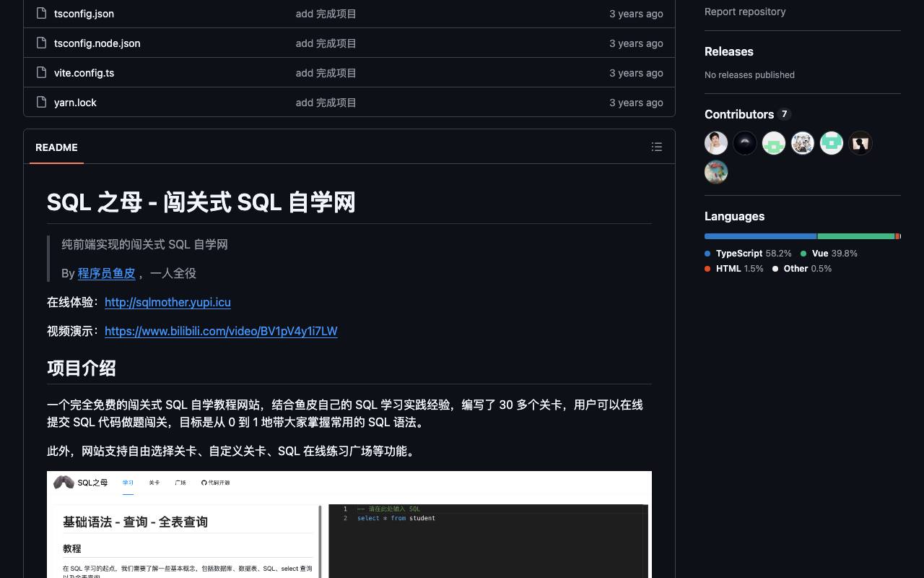Image resolution: width=924 pixels, height=578 pixels.
Task: Click the paragraph starting '一个完全免费的闯关式 SQL'
Action: pyautogui.click(x=345, y=413)
